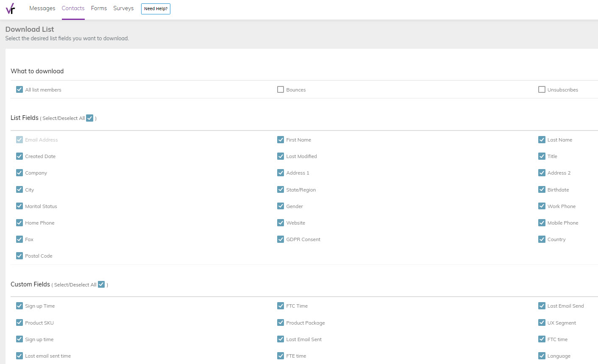Untick the UX Segment checkbox

[x=542, y=322]
